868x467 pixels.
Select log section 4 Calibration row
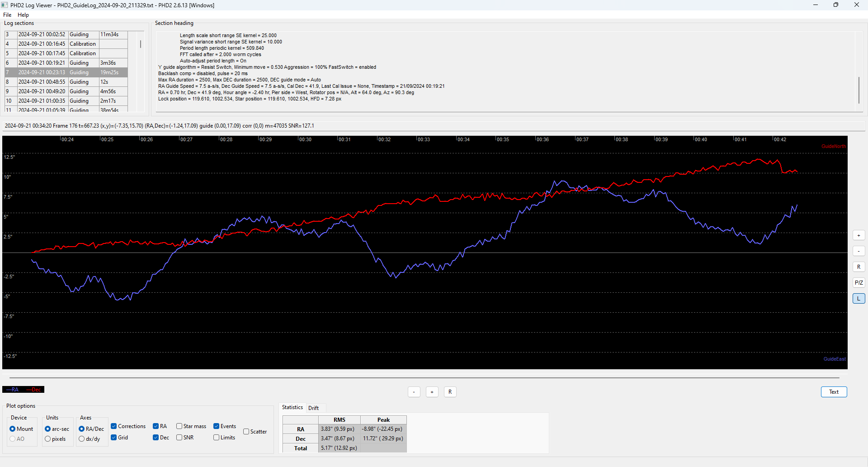(x=66, y=44)
